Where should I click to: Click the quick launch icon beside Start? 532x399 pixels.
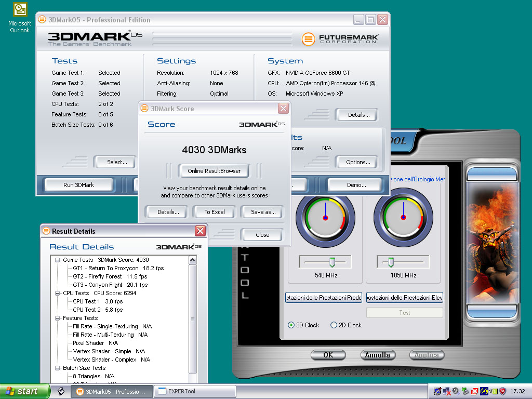(x=61, y=391)
